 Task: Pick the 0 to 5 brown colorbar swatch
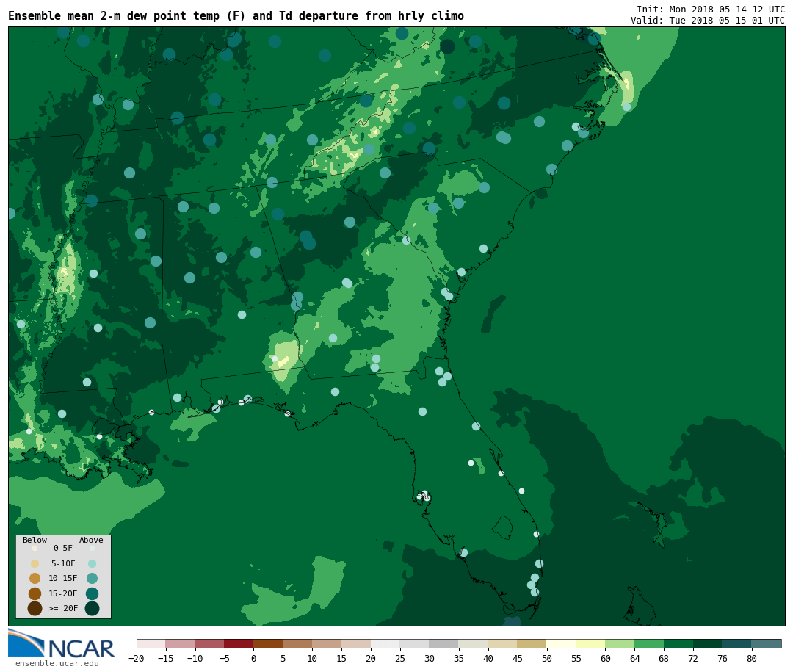point(268,643)
